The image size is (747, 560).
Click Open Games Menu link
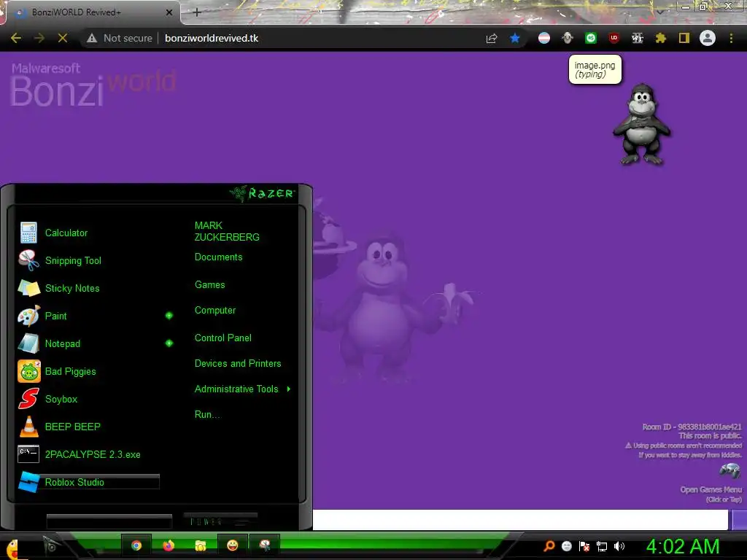[711, 490]
